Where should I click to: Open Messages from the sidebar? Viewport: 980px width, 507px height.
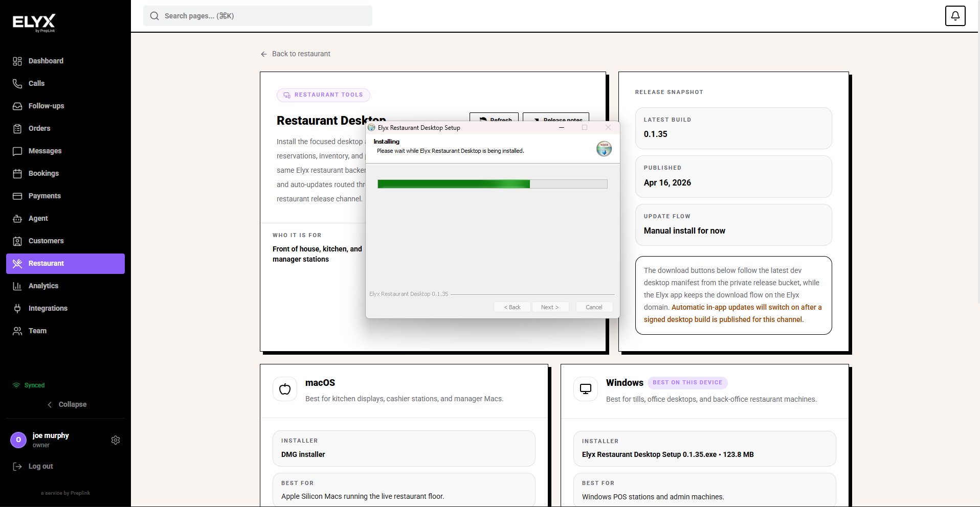[65, 151]
